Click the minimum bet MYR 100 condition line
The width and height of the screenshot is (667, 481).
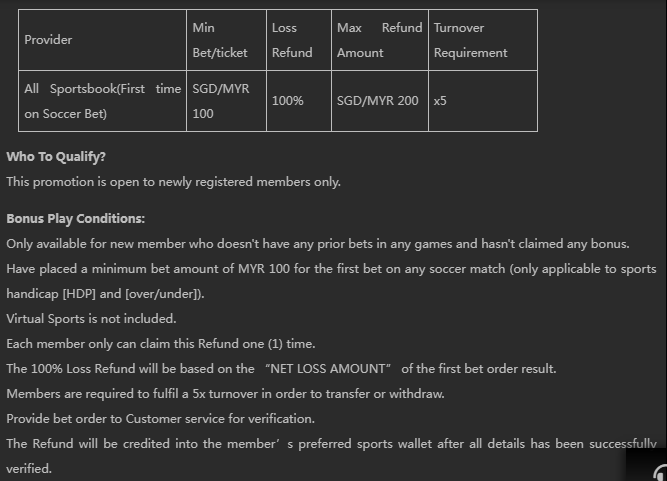[x=330, y=269]
